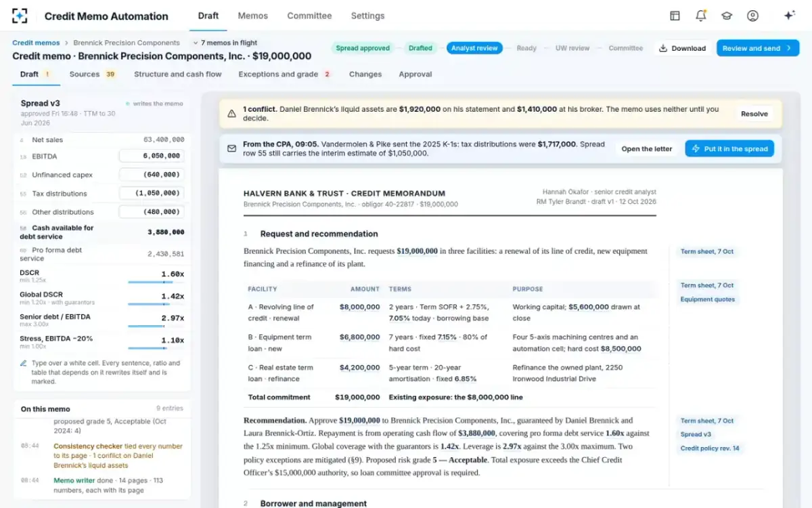This screenshot has height=508, width=812.
Task: Click the Download button
Action: [x=682, y=48]
